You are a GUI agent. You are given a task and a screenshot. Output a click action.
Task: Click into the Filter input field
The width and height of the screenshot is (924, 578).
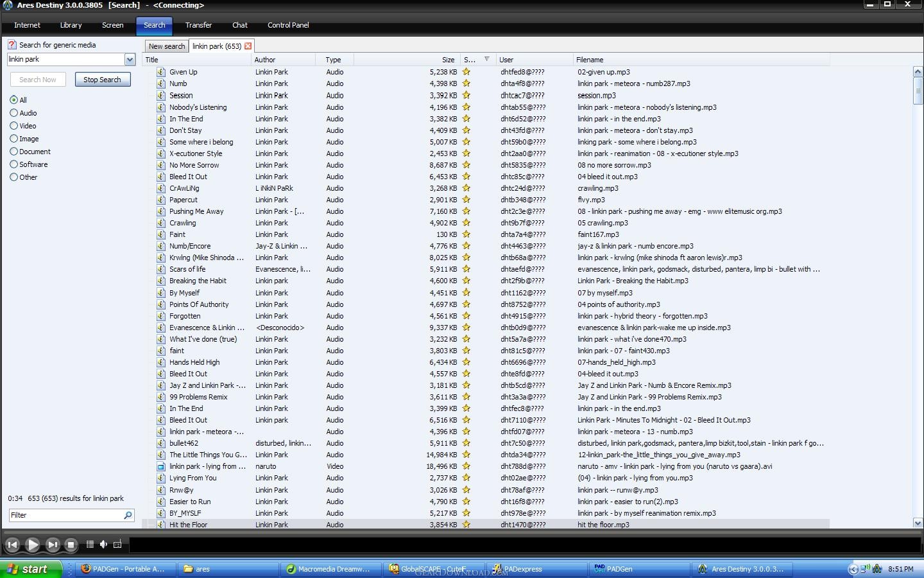pyautogui.click(x=65, y=515)
